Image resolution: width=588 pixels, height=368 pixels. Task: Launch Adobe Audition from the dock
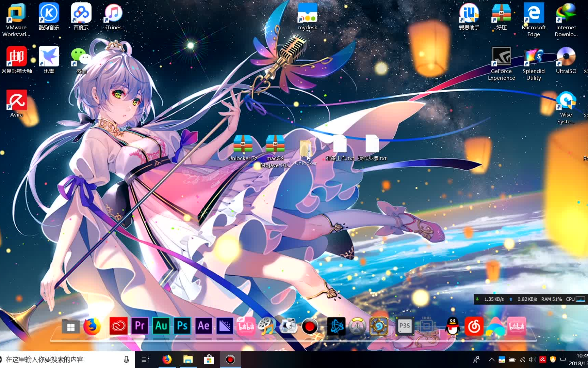tap(161, 326)
